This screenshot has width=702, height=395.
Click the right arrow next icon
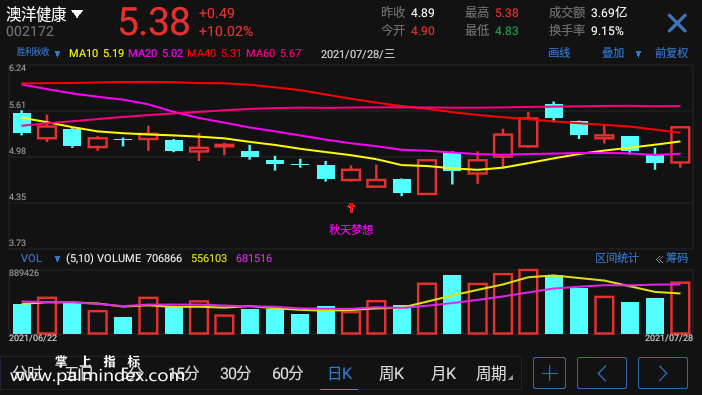click(663, 373)
